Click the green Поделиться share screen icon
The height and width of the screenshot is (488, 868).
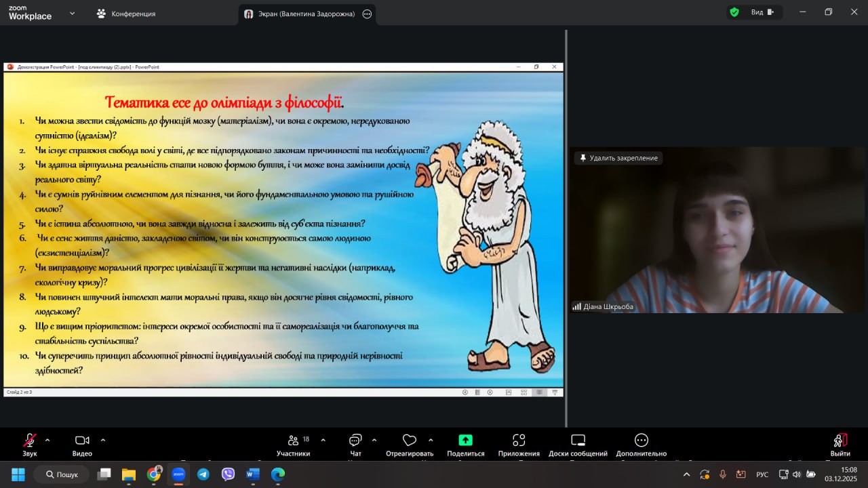[x=465, y=441]
